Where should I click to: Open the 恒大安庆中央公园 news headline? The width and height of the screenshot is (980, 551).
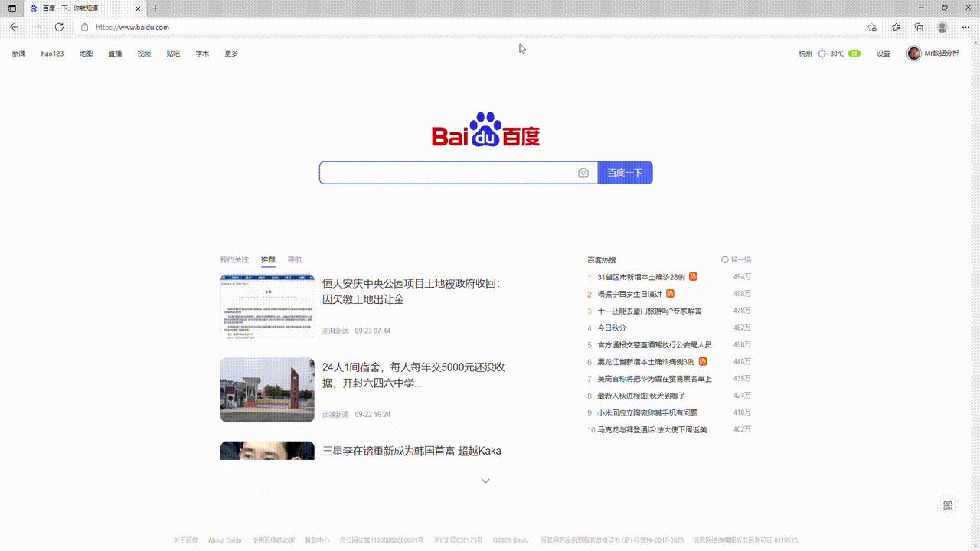(x=411, y=291)
